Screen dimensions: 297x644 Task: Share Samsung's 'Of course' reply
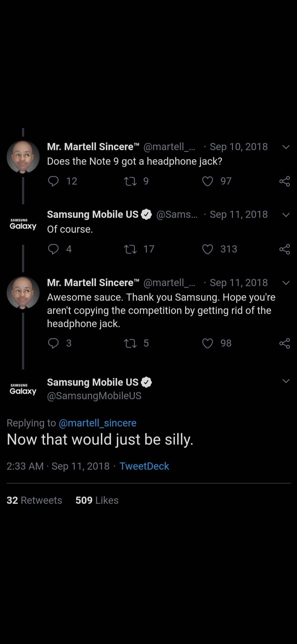point(285,249)
